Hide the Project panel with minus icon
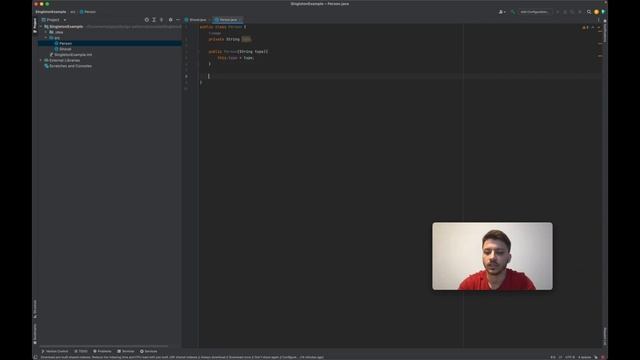 (178, 20)
